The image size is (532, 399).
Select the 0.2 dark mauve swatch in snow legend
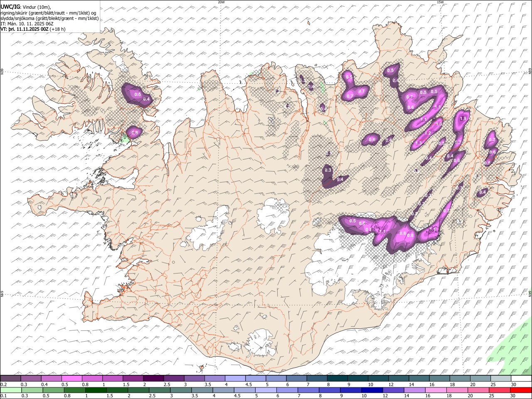[11, 378]
